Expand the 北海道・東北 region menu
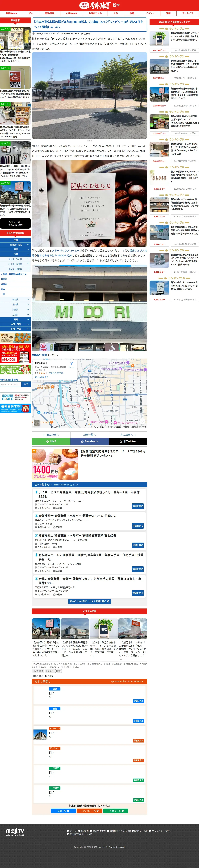The height and width of the screenshot is (868, 199). [x=15, y=245]
